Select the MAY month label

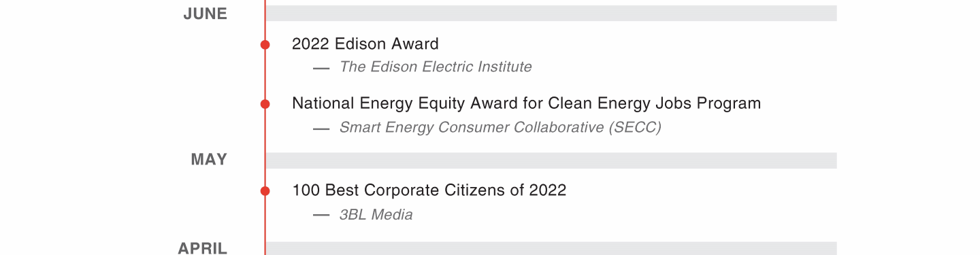click(209, 160)
